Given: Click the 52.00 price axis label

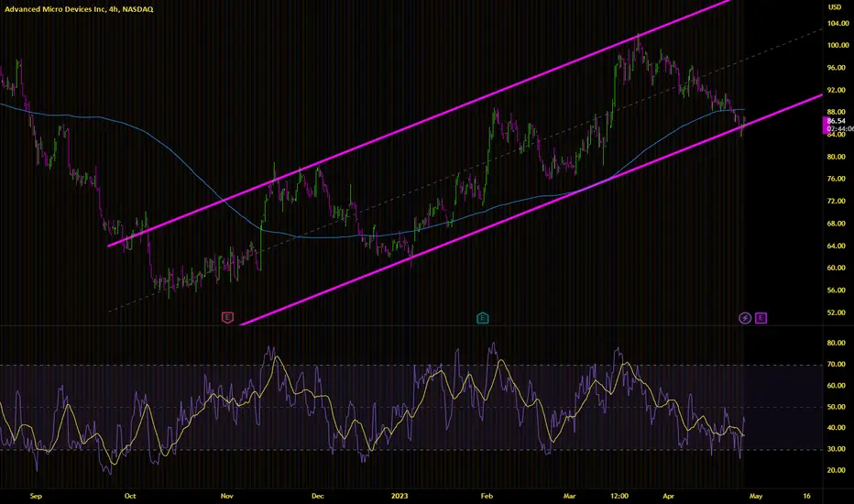Looking at the screenshot, I should [836, 312].
